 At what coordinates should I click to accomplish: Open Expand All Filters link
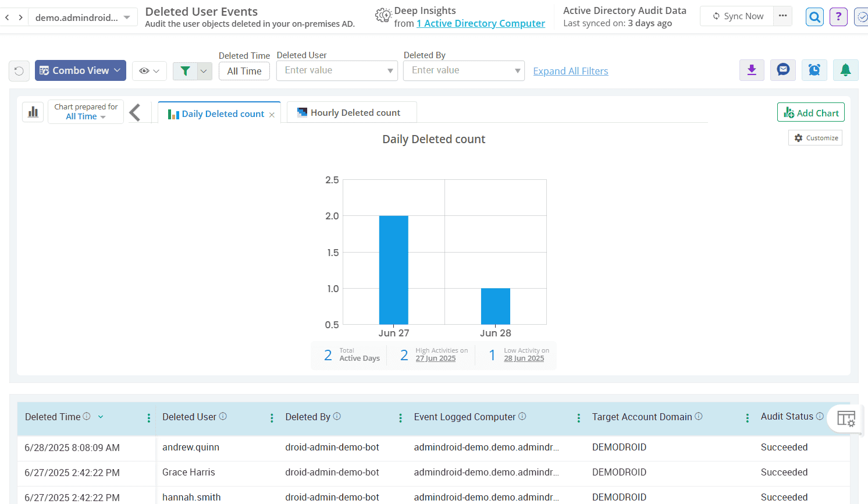click(x=570, y=70)
